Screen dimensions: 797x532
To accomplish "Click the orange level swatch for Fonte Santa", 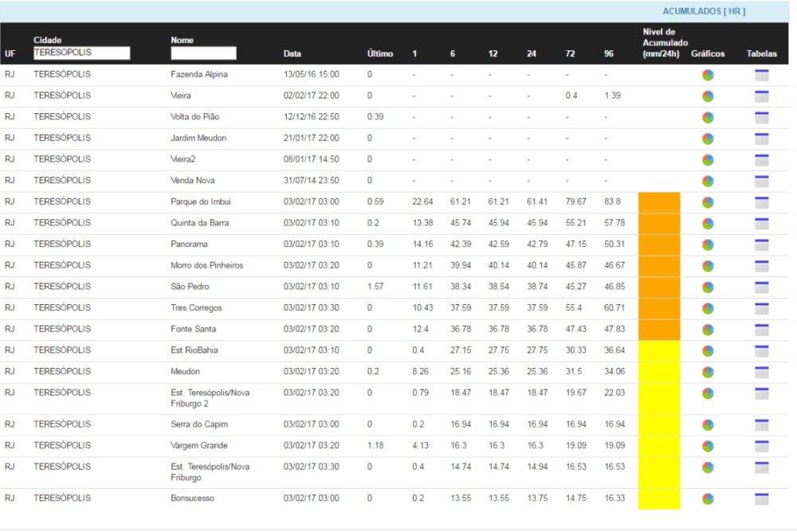I will click(x=659, y=329).
